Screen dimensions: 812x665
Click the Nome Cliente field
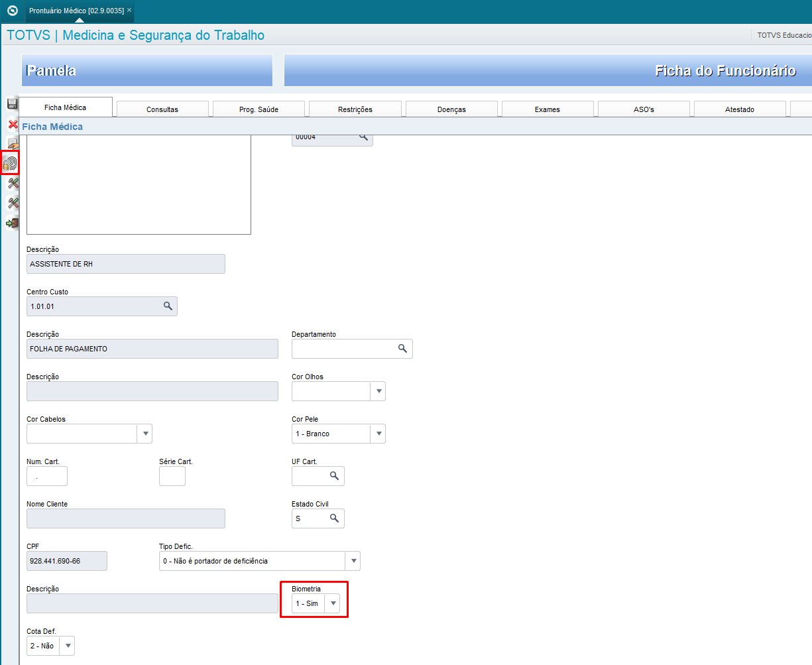coord(126,518)
